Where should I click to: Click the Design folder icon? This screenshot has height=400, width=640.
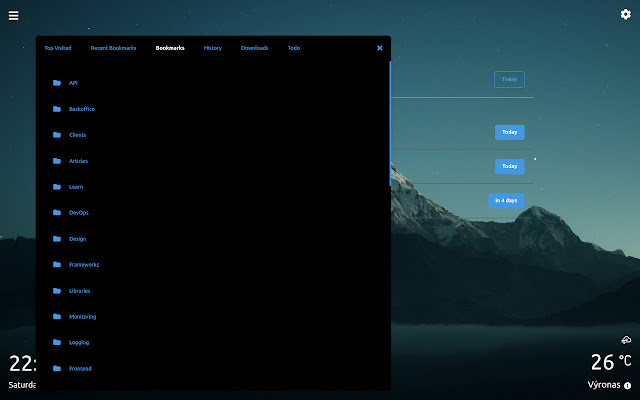click(57, 239)
